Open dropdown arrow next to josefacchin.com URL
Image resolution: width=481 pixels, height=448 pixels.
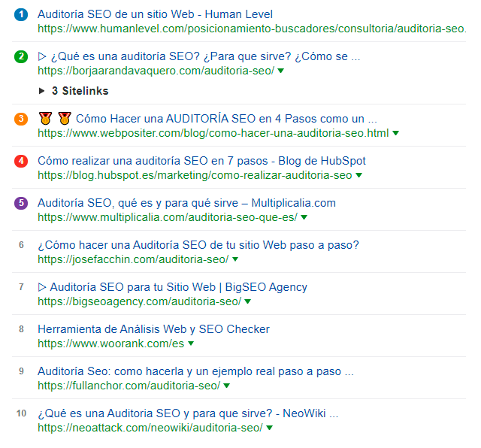coord(235,259)
